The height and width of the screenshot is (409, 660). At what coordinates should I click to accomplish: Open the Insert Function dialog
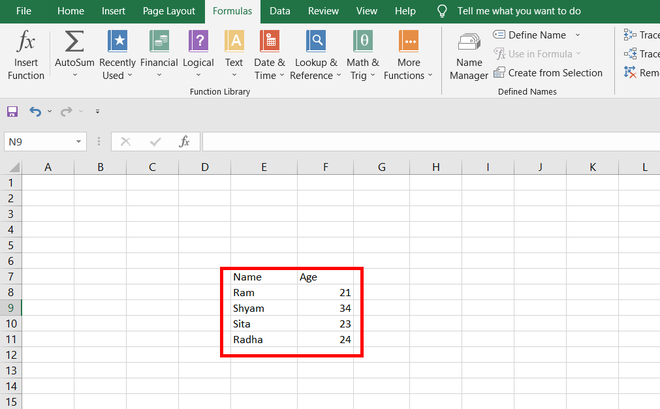[26, 55]
